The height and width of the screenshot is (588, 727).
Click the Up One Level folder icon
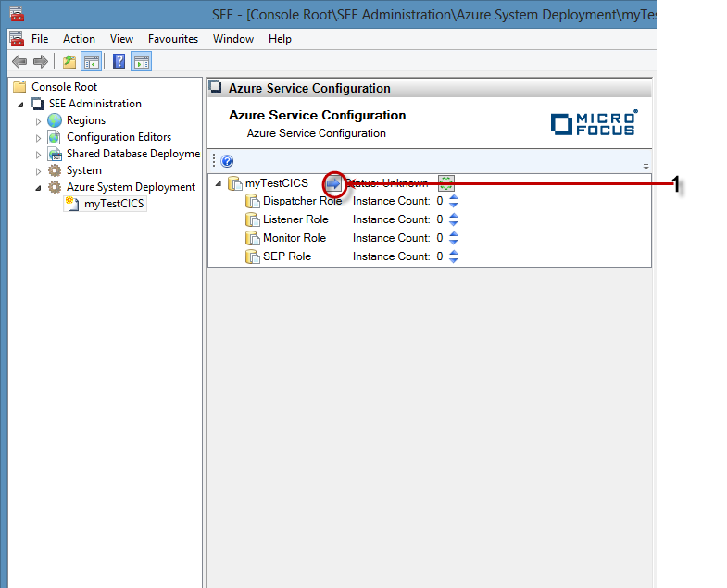[x=69, y=62]
